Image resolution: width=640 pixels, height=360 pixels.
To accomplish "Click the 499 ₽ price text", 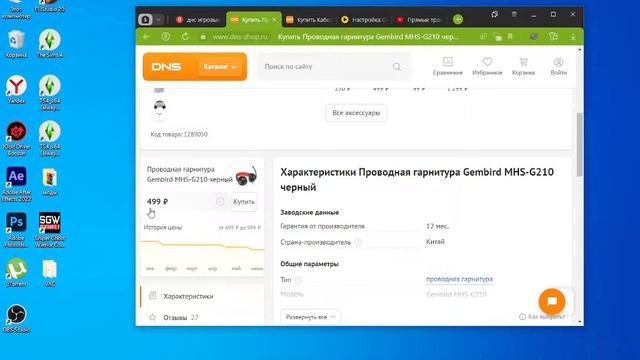I will point(158,202).
